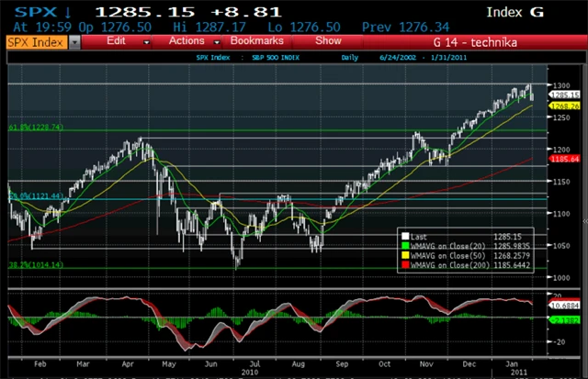
Task: Click the Last 1285.15 legend value
Action: point(507,237)
